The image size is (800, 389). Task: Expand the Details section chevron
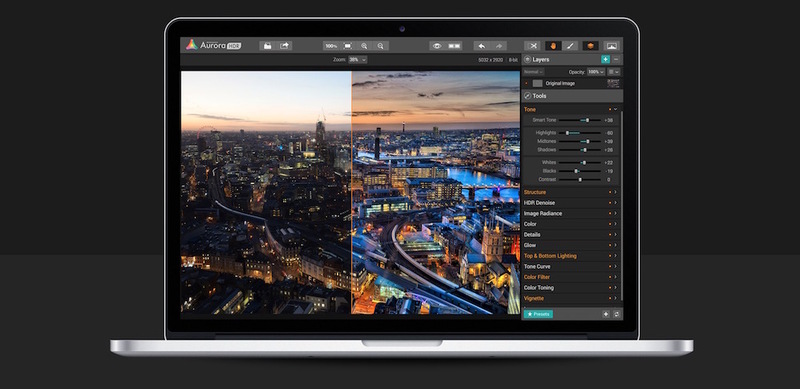[615, 235]
